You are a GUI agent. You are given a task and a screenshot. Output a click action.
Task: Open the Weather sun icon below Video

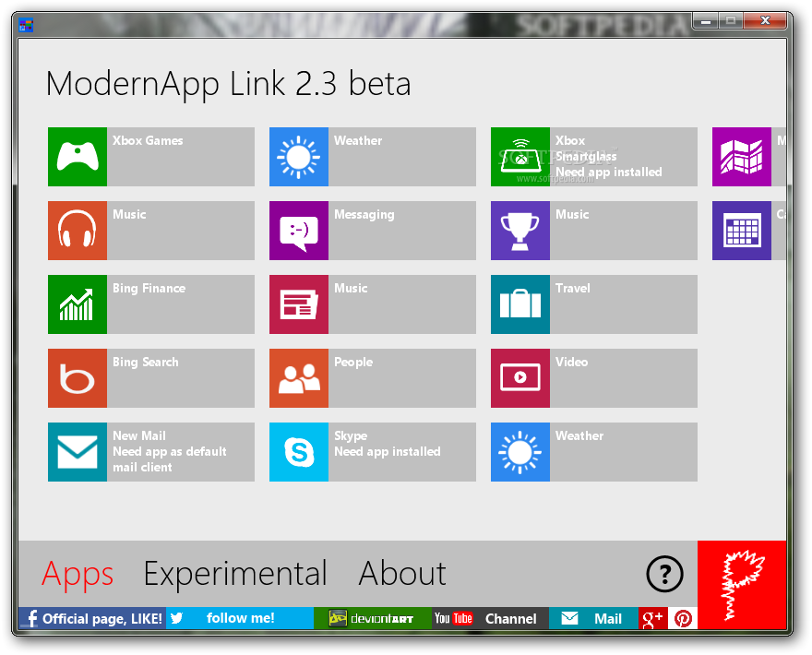pos(520,452)
